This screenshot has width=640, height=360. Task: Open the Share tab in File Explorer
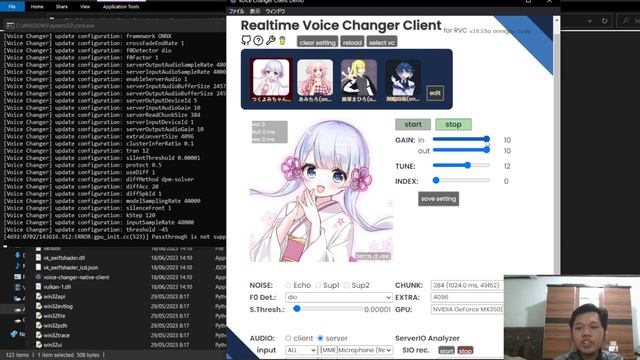point(62,7)
